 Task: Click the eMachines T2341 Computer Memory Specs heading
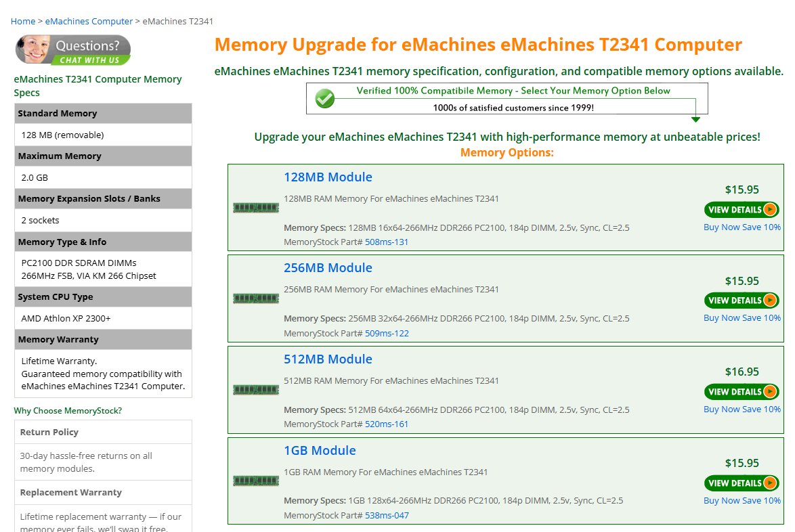coord(98,86)
